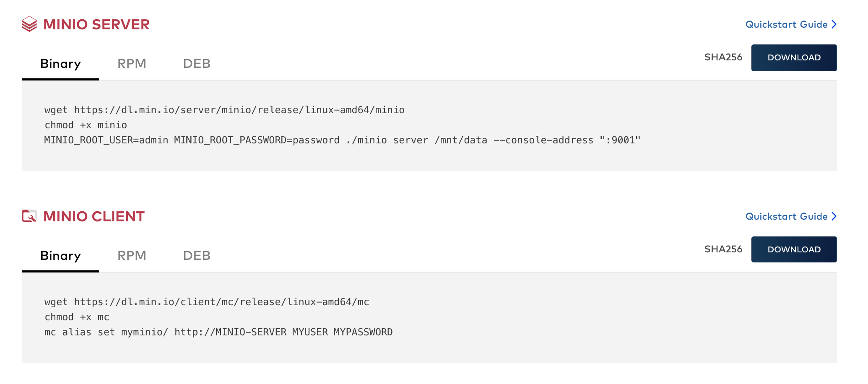Switch to the RPM tab under MINIO CLIENT

pyautogui.click(x=132, y=255)
